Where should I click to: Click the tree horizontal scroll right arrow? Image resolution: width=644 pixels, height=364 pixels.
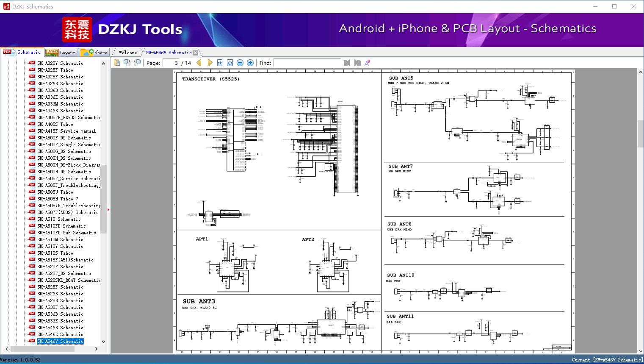coord(97,349)
